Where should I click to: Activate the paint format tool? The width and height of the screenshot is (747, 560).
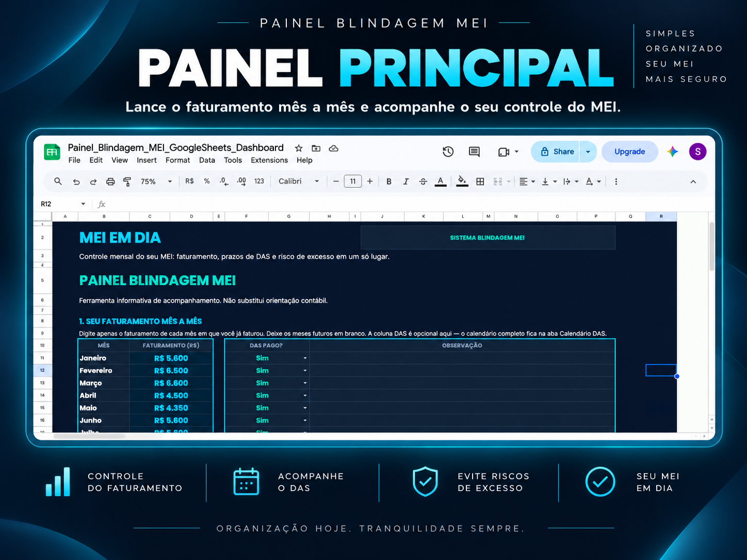point(127,182)
